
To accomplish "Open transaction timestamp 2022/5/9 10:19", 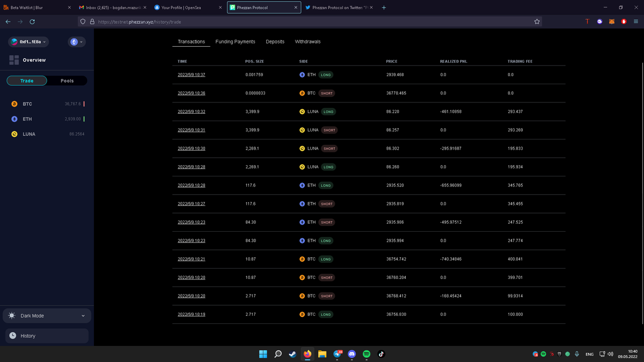I will (192, 314).
